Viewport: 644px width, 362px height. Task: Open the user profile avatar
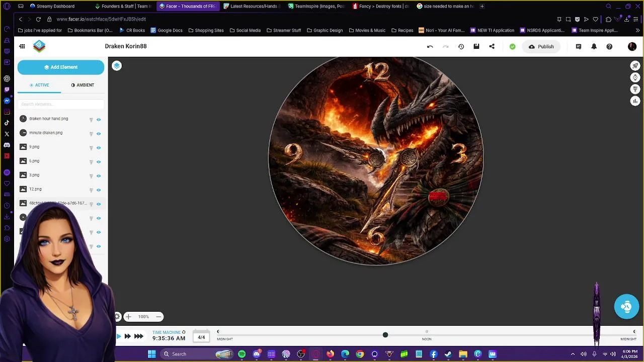coord(632,47)
